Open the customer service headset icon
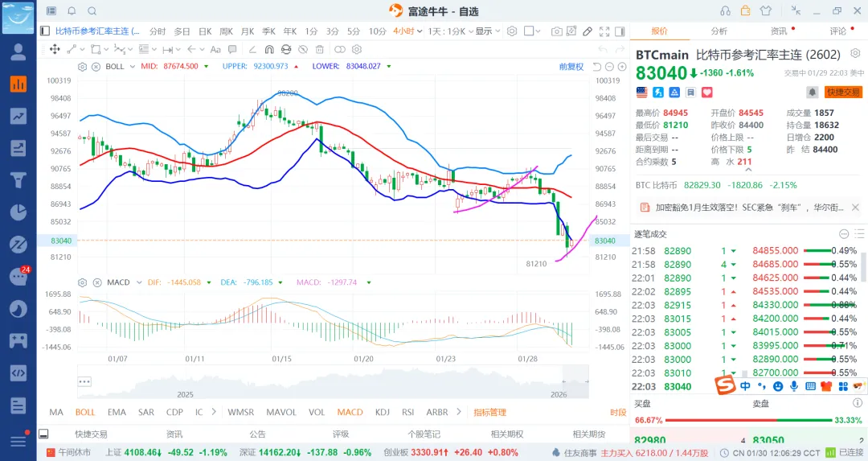 tap(724, 10)
